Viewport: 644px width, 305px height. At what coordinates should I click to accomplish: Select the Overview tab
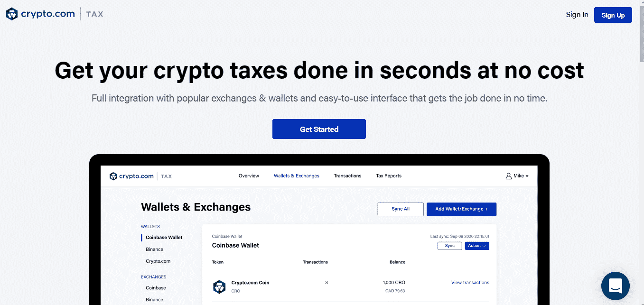pos(249,176)
